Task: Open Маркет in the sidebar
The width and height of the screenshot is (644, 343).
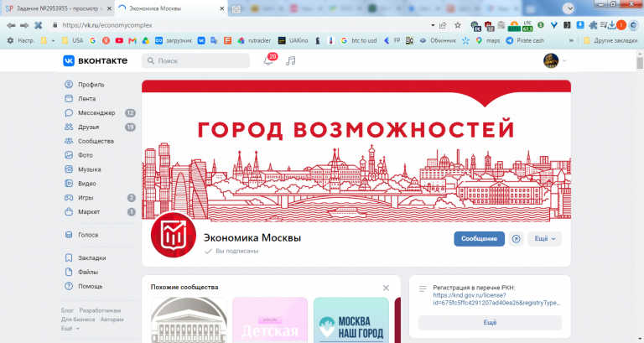Action: click(100, 212)
